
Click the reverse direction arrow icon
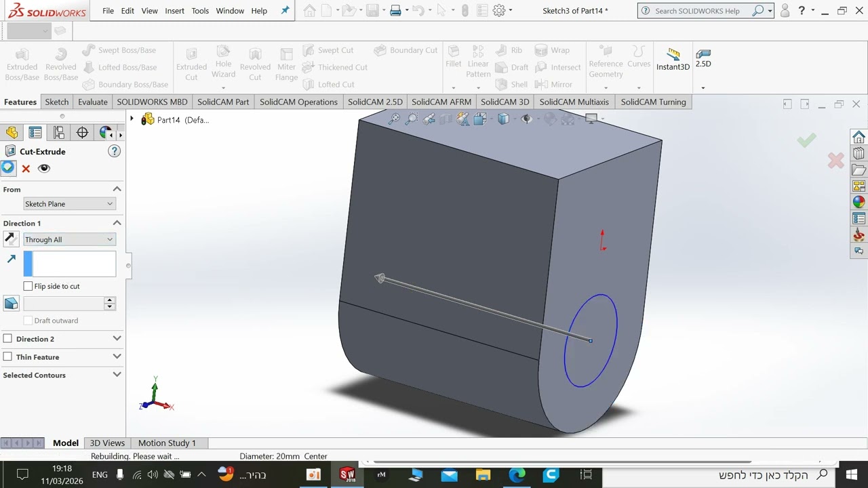11,239
